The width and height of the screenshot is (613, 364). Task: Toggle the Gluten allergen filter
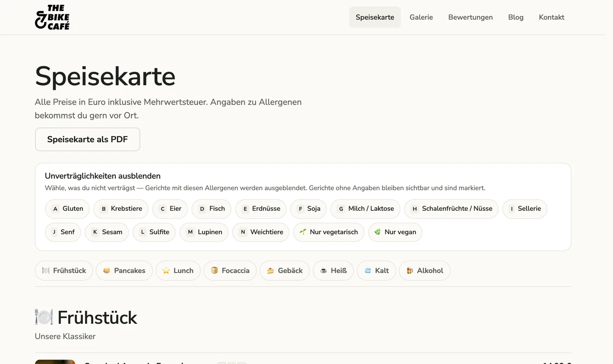click(x=67, y=209)
